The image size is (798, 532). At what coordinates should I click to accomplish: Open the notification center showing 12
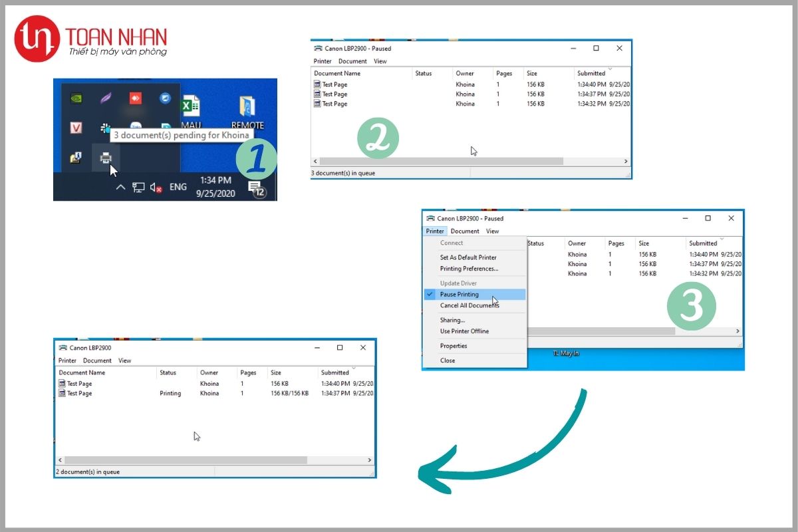(x=256, y=188)
